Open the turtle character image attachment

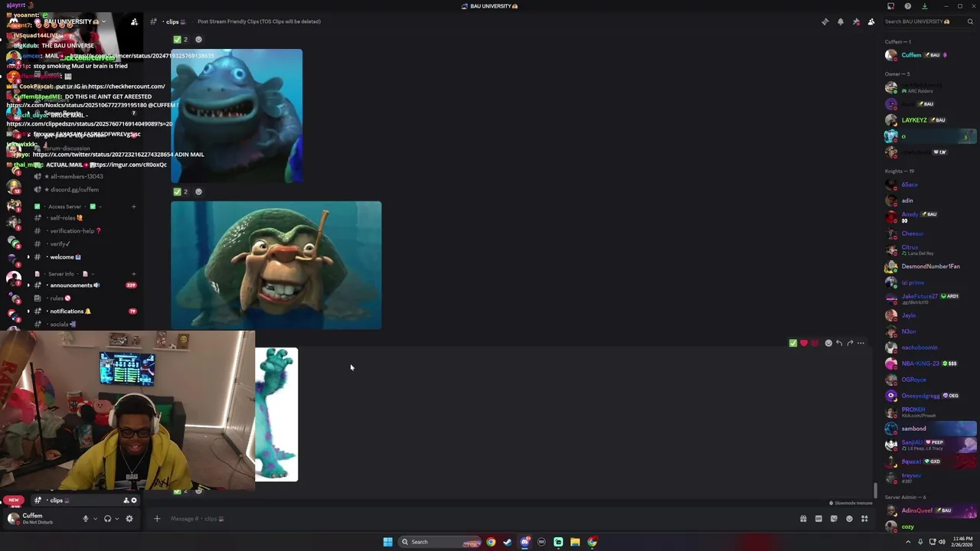[276, 266]
